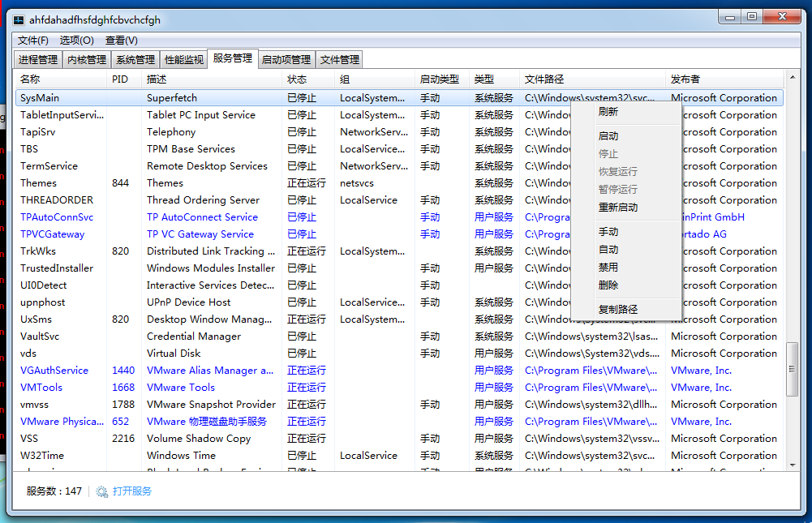Image resolution: width=812 pixels, height=523 pixels.
Task: Select the 服务管理 tab
Action: pos(233,58)
